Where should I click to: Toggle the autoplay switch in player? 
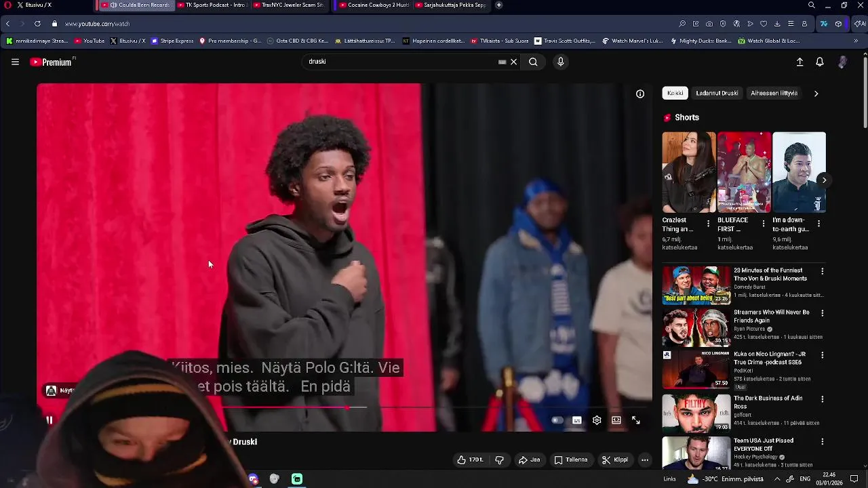point(556,420)
